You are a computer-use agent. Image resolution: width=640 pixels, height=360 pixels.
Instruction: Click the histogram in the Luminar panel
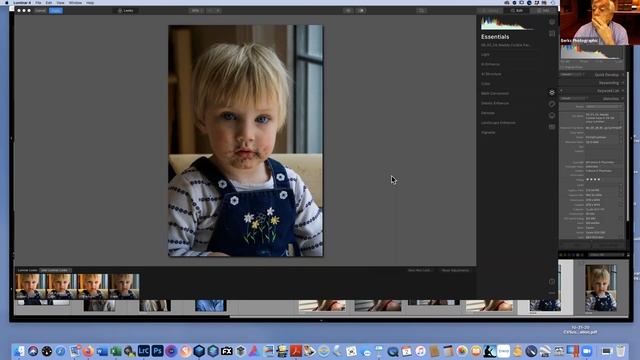tap(507, 23)
